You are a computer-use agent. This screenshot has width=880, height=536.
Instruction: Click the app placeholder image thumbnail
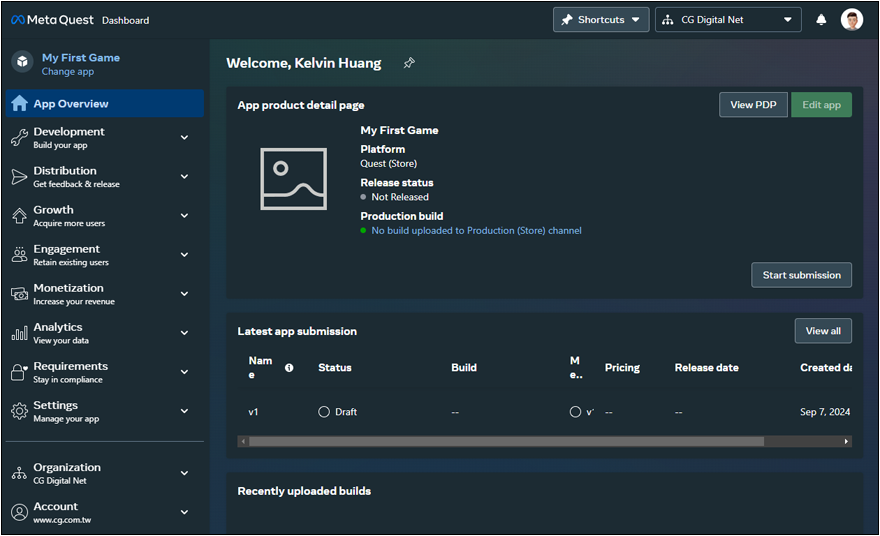(294, 179)
